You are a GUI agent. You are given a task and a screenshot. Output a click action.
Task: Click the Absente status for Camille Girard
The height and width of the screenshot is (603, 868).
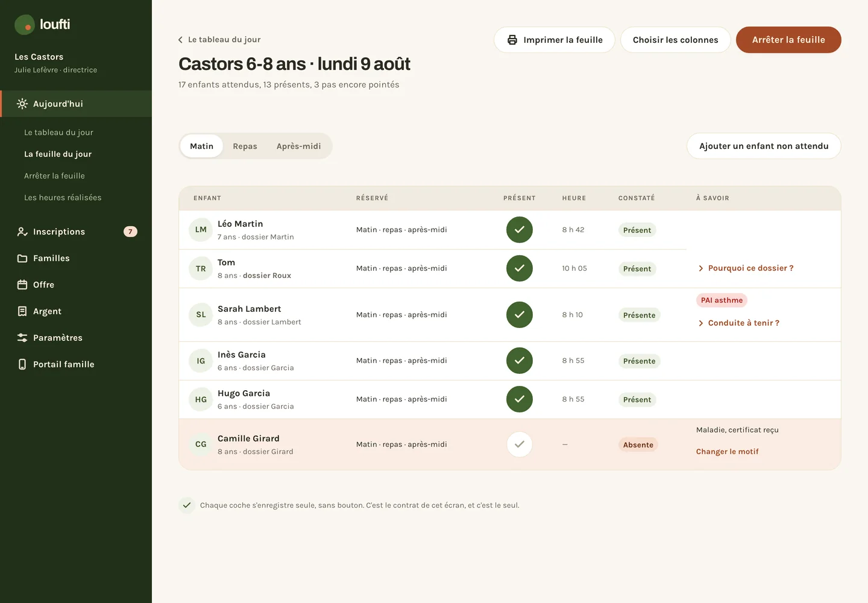pos(638,445)
